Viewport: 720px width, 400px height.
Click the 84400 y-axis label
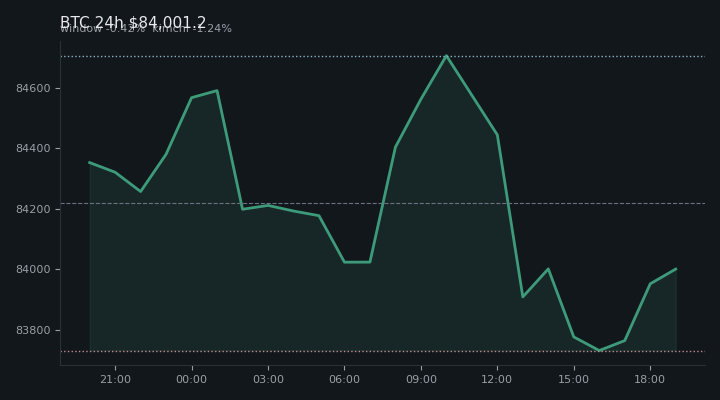[33, 148]
